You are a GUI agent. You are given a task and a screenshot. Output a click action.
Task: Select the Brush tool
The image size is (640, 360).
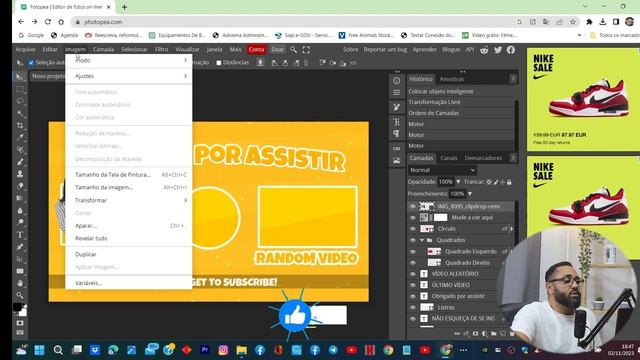pos(20,162)
